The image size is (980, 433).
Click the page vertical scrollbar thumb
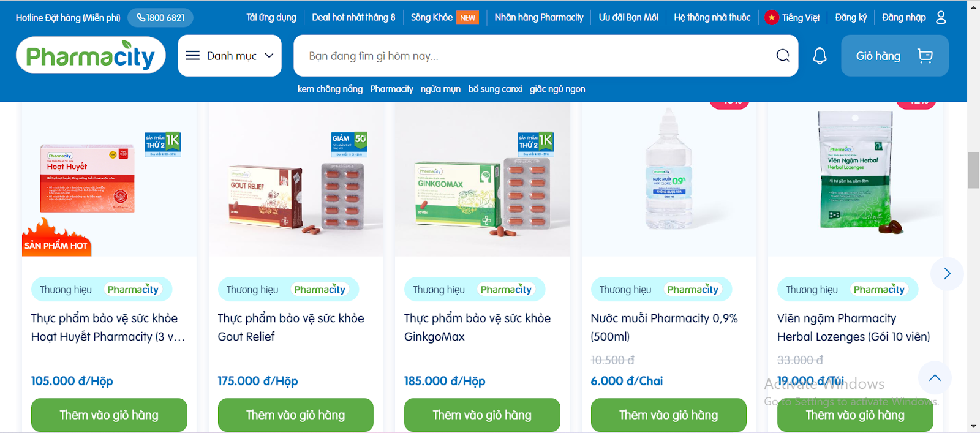click(973, 171)
